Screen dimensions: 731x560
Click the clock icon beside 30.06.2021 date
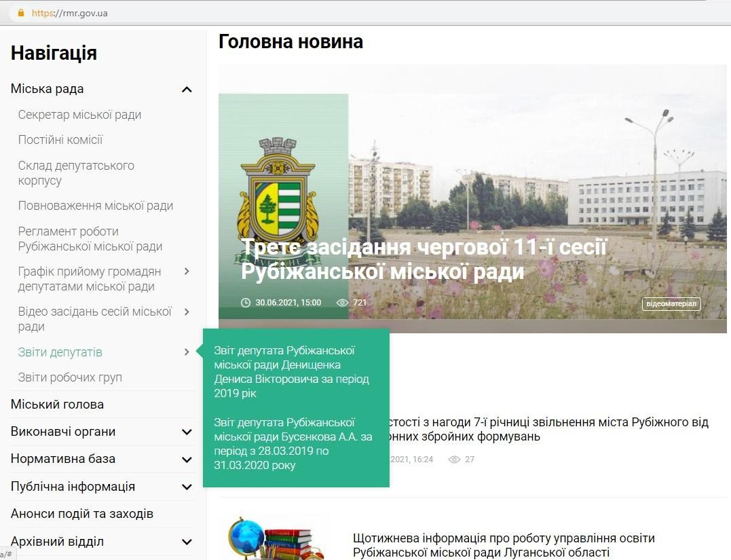(246, 303)
